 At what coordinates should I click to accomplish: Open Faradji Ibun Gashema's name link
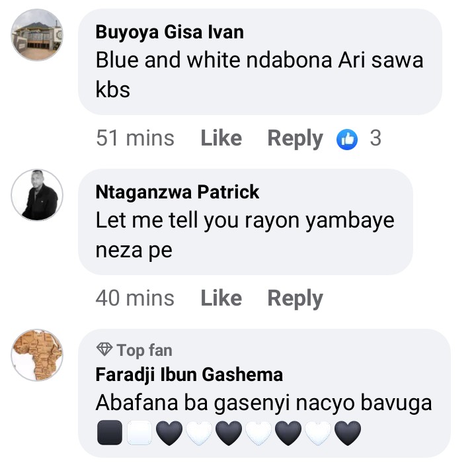pyautogui.click(x=189, y=375)
